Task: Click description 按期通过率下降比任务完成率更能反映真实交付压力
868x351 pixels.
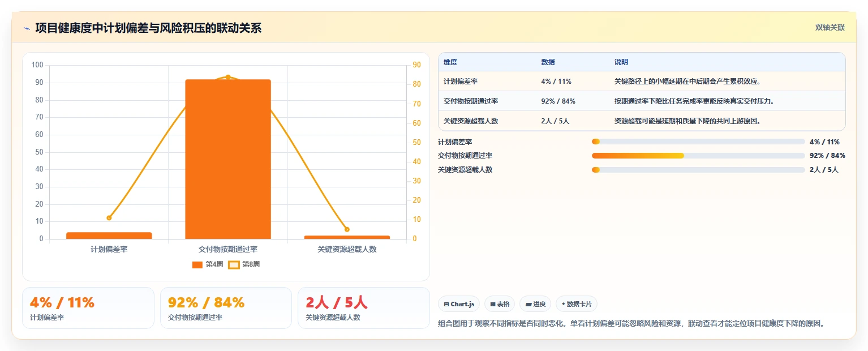Action: (694, 101)
